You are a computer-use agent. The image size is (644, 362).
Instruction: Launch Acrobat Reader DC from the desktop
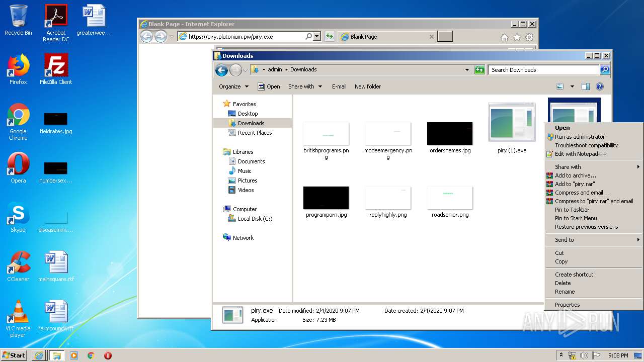click(56, 23)
